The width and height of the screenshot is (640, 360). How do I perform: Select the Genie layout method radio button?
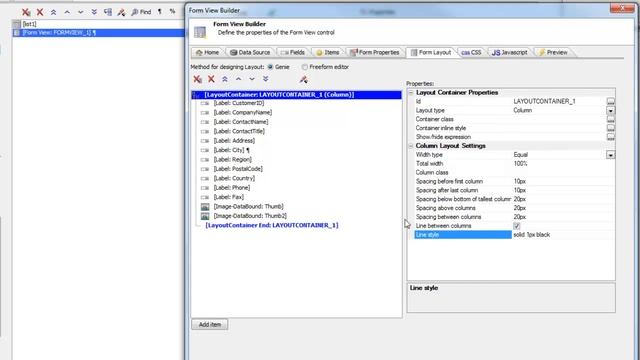click(270, 67)
